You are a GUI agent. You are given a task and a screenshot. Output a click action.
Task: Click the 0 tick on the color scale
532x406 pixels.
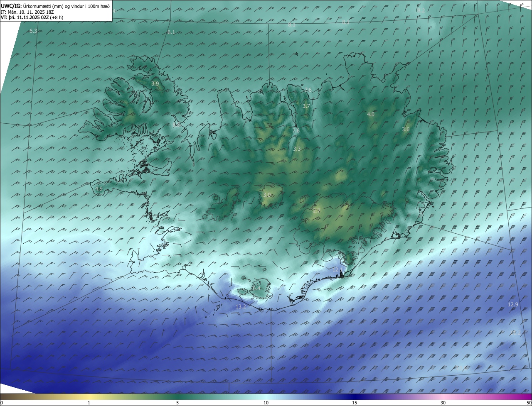[x=1, y=403]
